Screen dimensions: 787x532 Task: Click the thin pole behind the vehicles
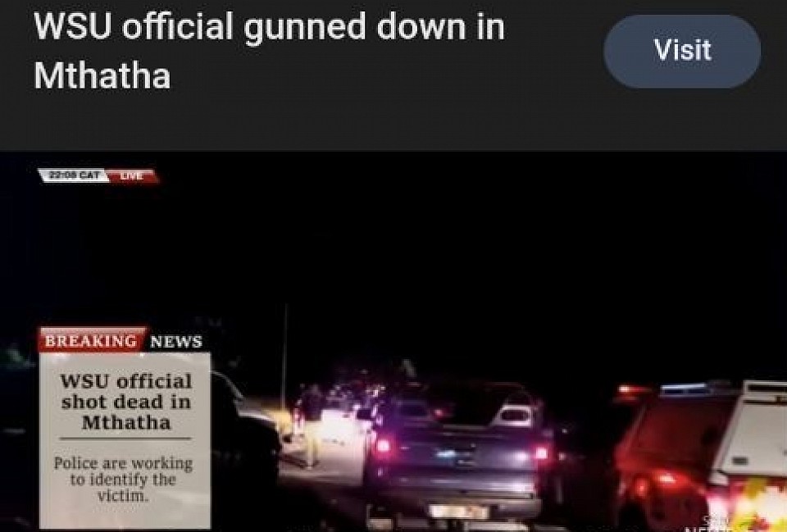[285, 350]
